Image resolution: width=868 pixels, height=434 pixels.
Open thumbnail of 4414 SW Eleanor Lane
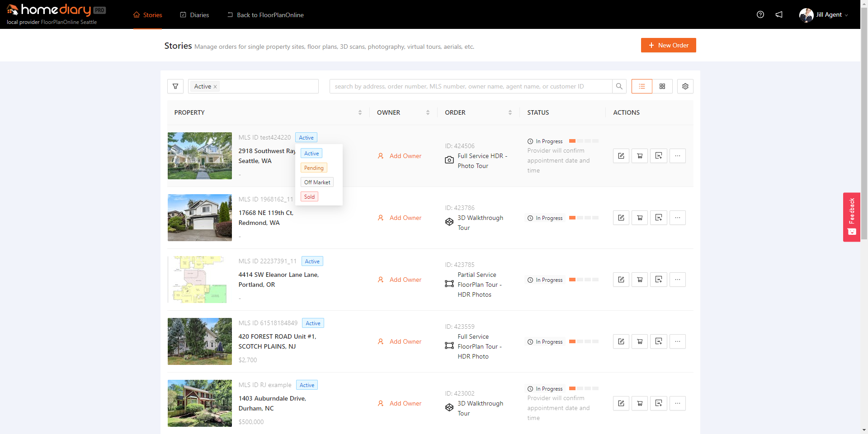coord(200,280)
